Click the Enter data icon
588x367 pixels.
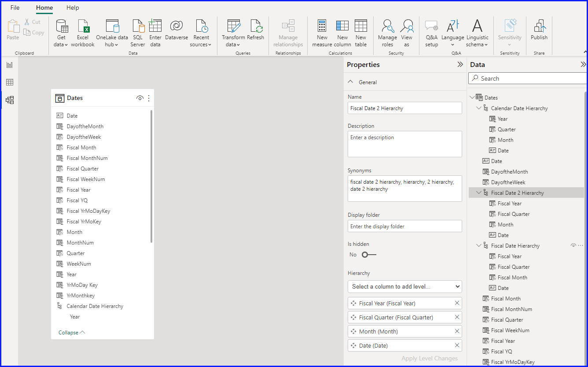155,33
